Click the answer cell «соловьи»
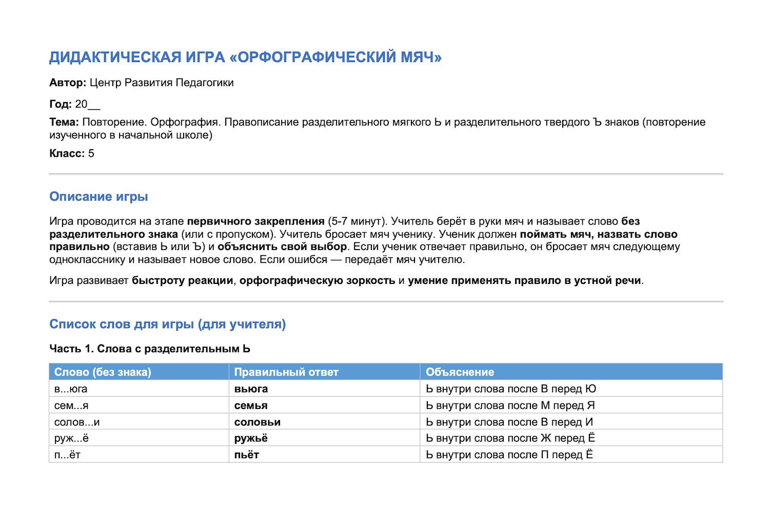Image resolution: width=772 pixels, height=532 pixels. pos(324,422)
